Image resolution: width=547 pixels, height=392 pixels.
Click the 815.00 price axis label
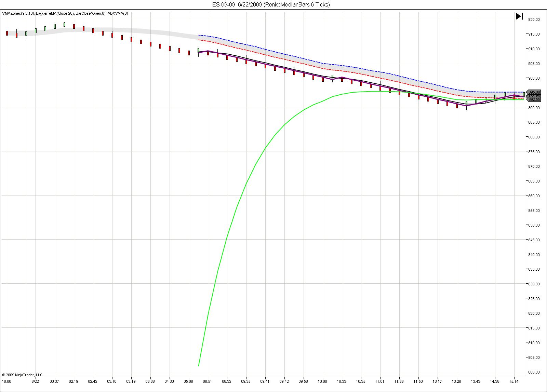click(x=534, y=328)
